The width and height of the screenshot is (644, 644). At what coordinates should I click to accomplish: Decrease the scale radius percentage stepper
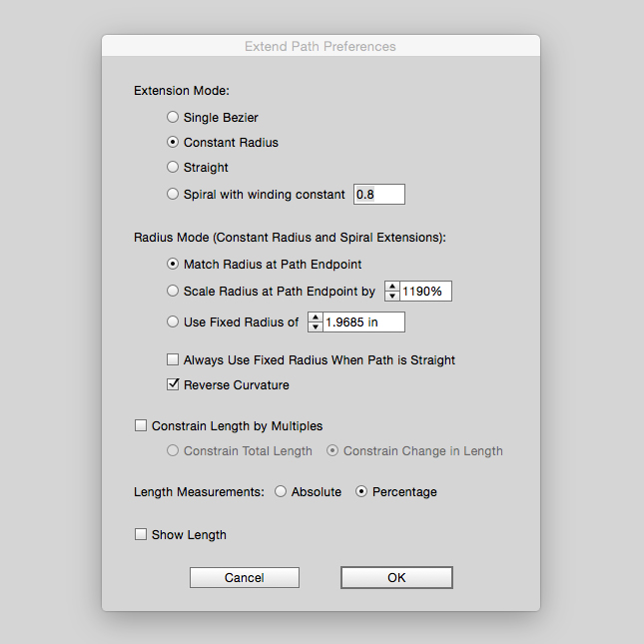(392, 296)
